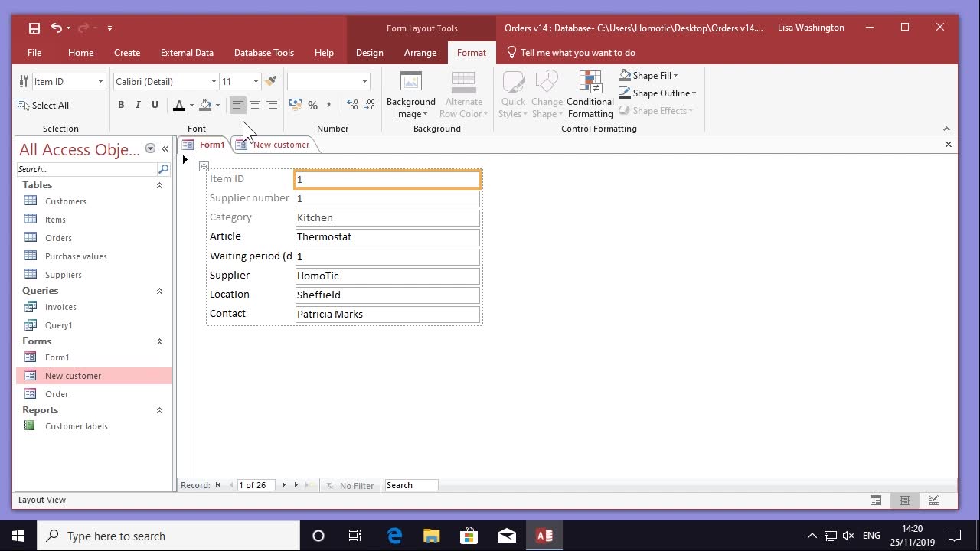Click the Format Painter brush icon
This screenshot has height=551, width=980.
[x=270, y=81]
